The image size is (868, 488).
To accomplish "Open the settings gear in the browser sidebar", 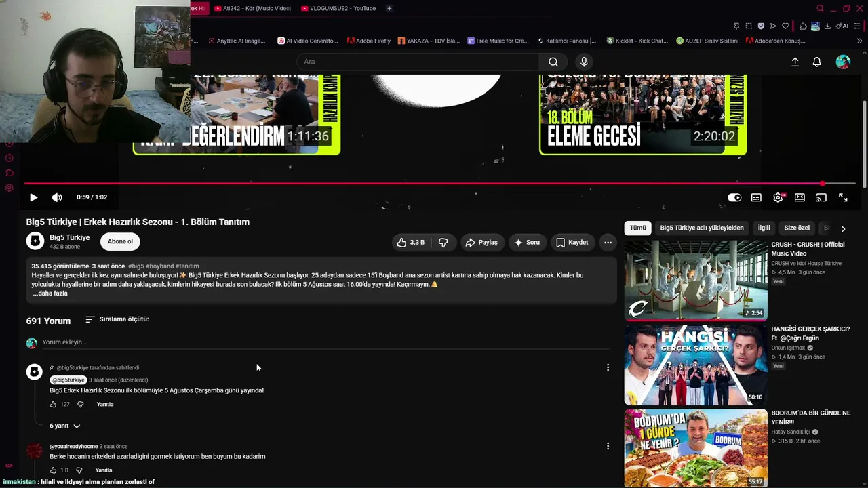I will pos(9,188).
